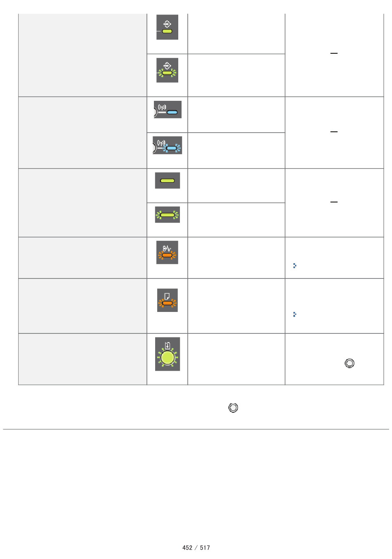
Task: Click the large round blinking green Paper key
Action: coord(168,354)
